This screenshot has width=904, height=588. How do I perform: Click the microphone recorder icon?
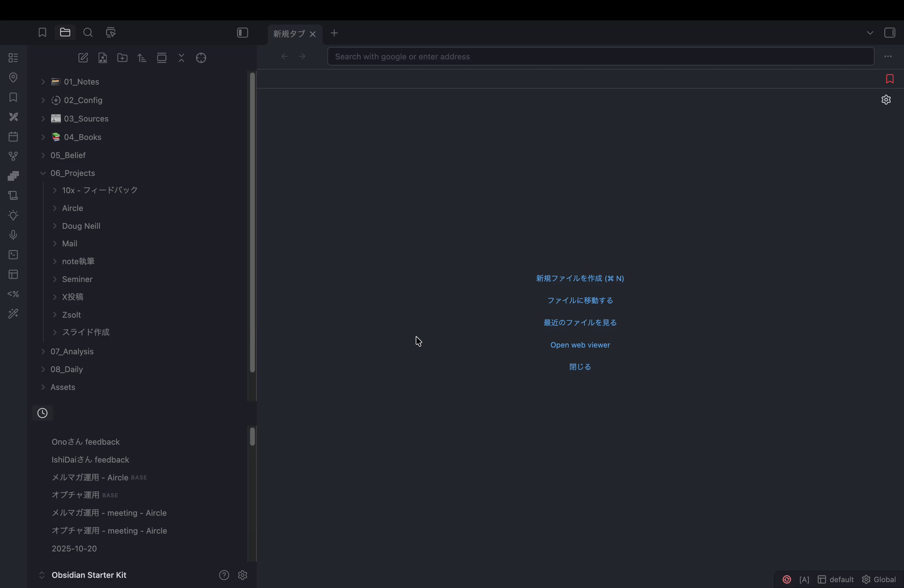[13, 235]
